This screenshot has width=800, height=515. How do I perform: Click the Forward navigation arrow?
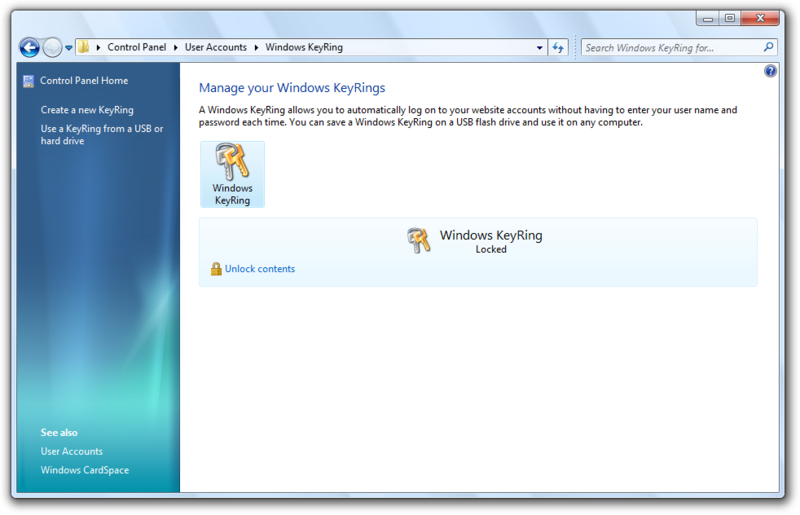(x=52, y=47)
